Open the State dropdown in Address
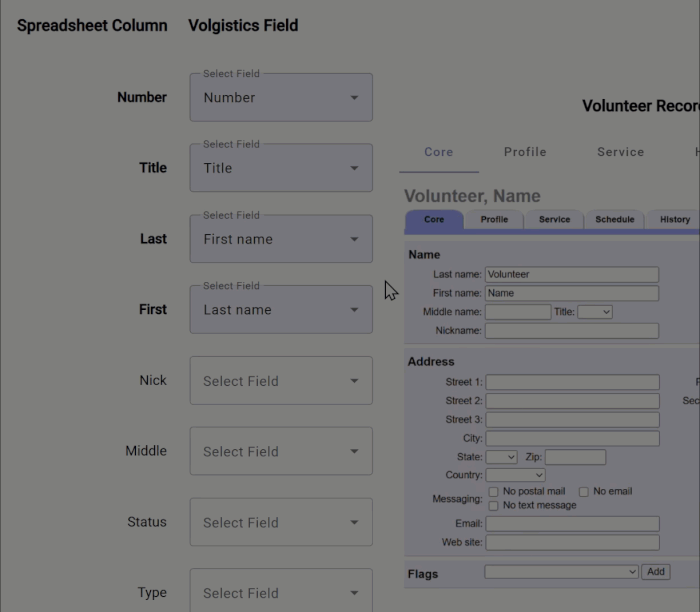The height and width of the screenshot is (612, 700). tap(501, 457)
